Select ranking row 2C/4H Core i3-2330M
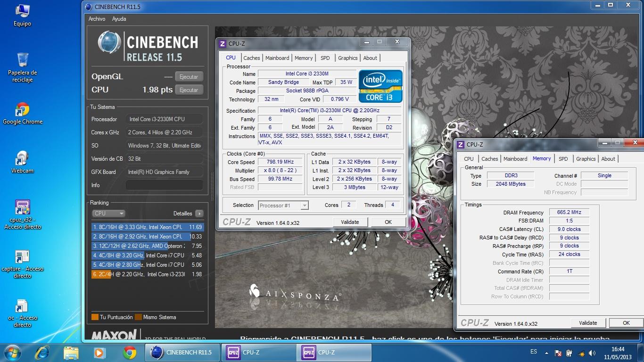This screenshot has height=362, width=644. coord(148,274)
